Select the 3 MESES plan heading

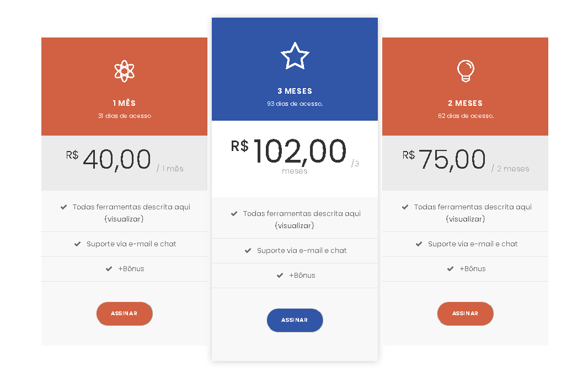click(x=295, y=91)
